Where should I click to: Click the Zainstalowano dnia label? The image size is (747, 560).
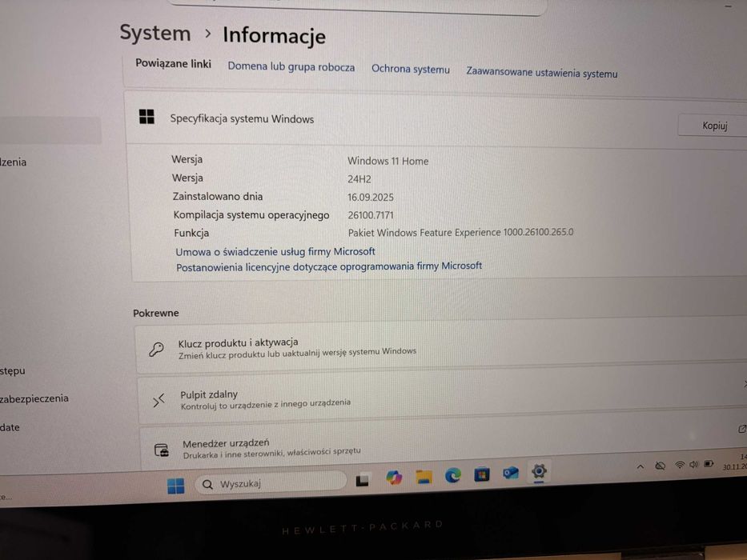[x=217, y=196]
